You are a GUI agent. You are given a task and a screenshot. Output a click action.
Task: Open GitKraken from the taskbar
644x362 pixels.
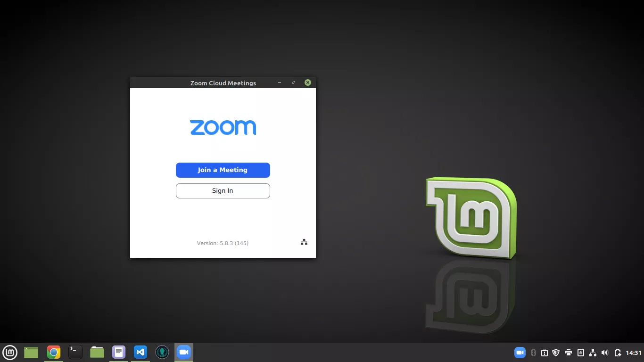[162, 352]
